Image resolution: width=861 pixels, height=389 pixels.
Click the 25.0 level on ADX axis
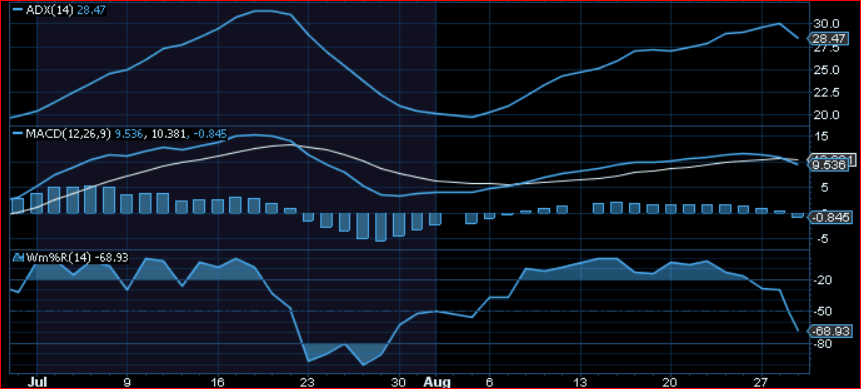click(826, 70)
